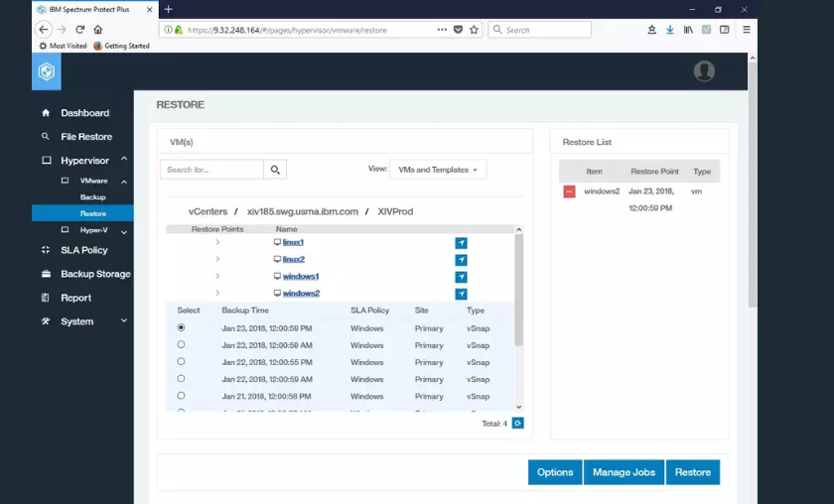The height and width of the screenshot is (504, 834).
Task: Open the Getting Started bookmark
Action: tap(121, 46)
